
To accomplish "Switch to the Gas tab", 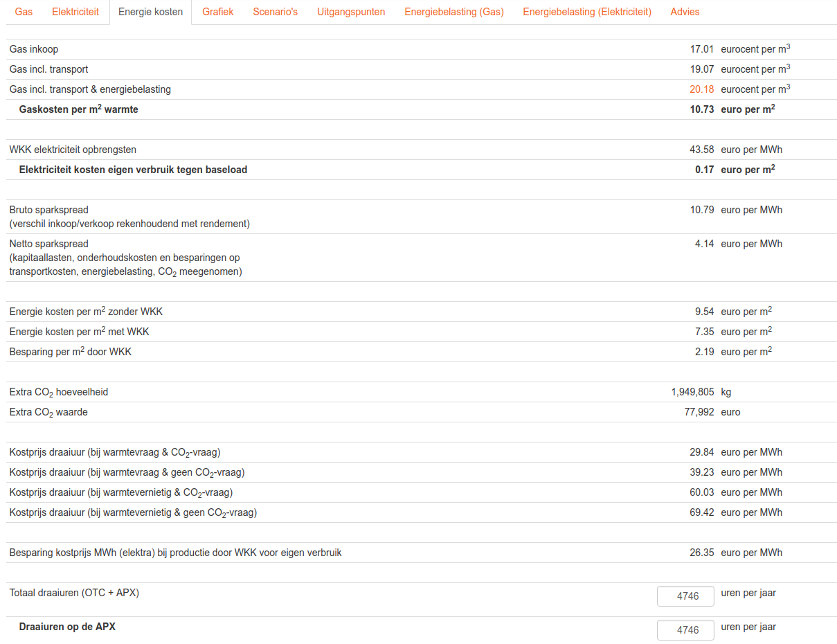I will 24,12.
